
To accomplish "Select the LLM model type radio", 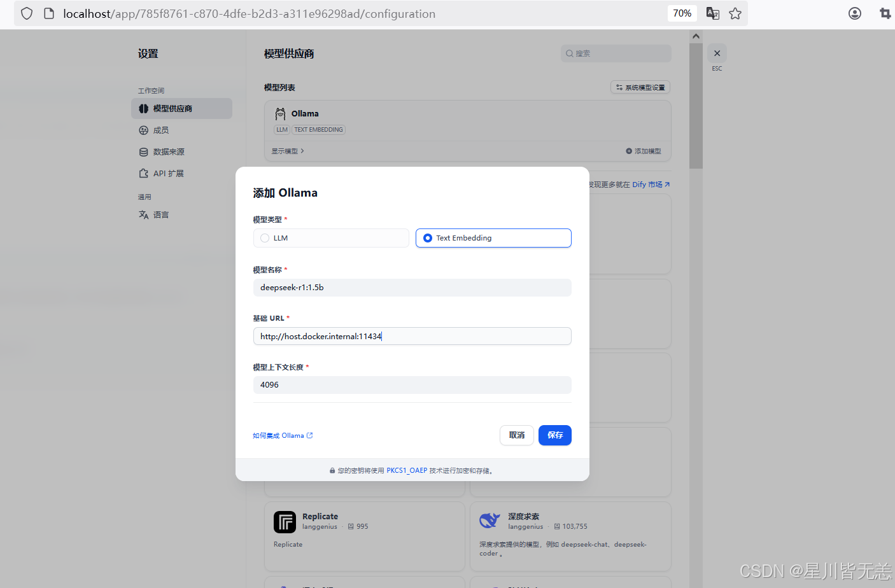I will point(330,238).
